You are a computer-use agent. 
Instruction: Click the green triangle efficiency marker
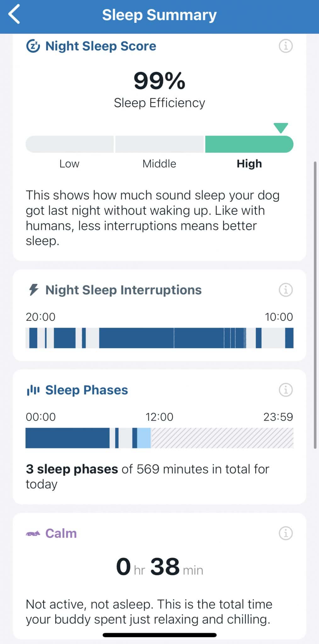pyautogui.click(x=280, y=128)
